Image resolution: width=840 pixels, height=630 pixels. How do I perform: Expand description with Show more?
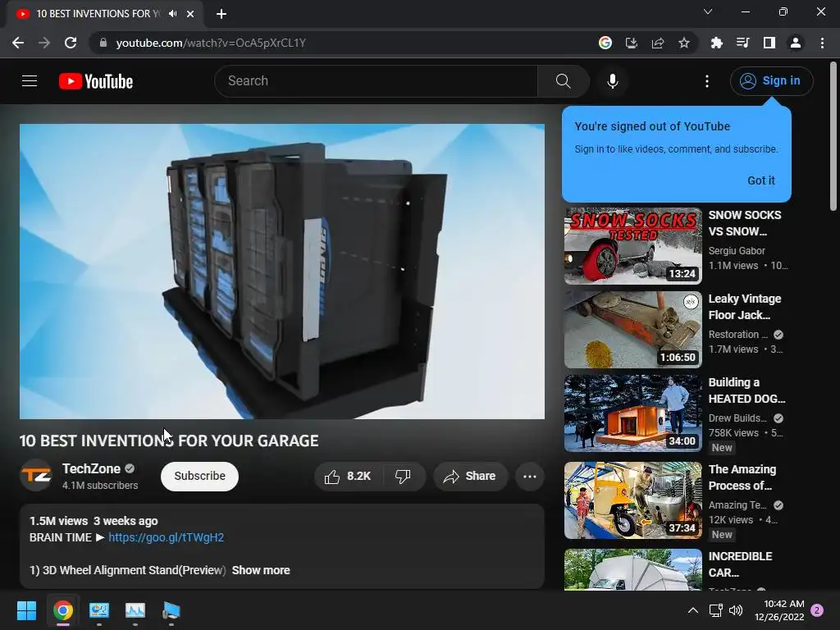click(261, 570)
